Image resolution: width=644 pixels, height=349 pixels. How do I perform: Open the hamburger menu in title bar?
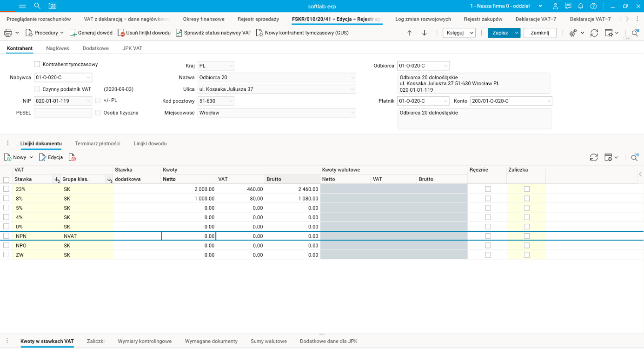coord(22,6)
